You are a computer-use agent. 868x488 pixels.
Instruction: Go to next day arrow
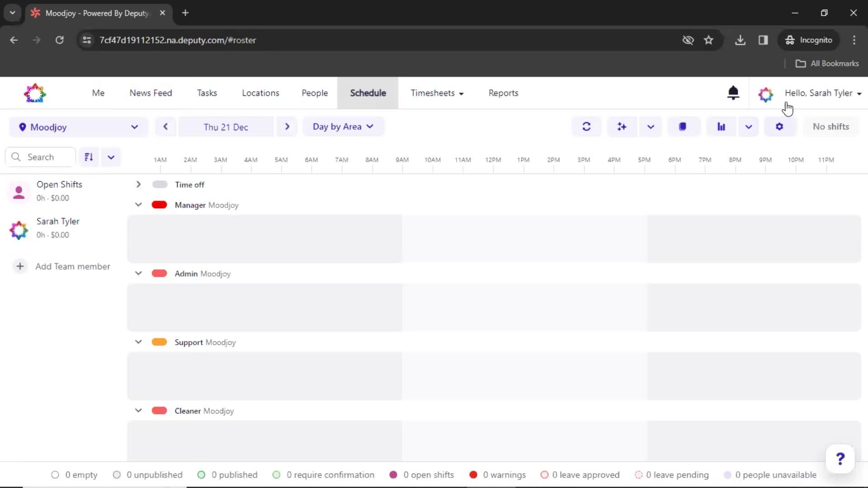287,127
